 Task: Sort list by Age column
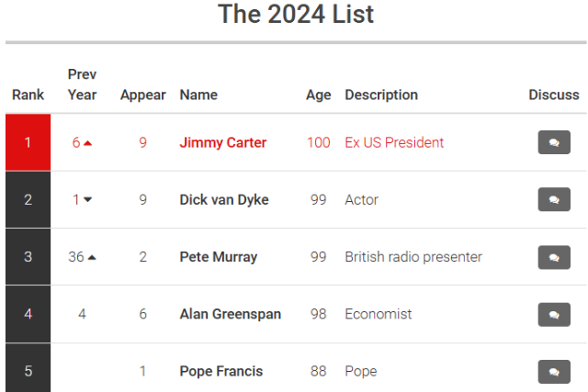coord(318,95)
